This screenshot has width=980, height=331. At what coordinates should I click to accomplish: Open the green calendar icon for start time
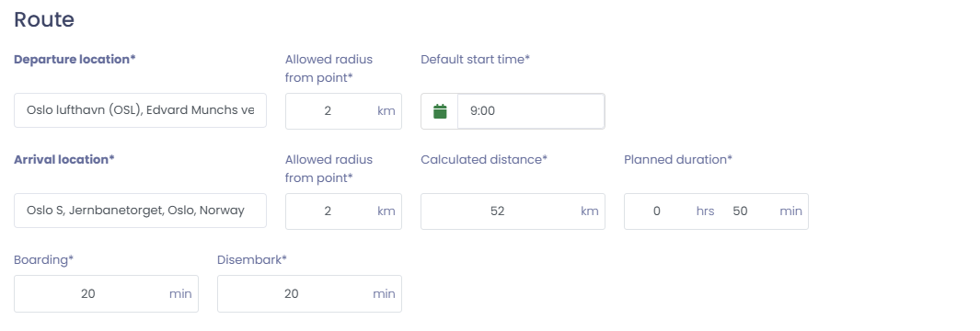coord(440,111)
